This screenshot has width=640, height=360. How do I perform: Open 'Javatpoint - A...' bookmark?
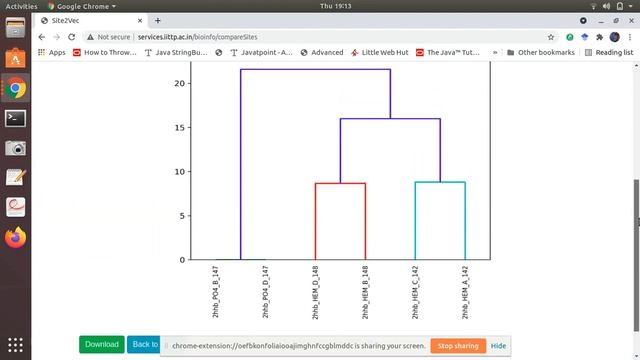(x=261, y=53)
